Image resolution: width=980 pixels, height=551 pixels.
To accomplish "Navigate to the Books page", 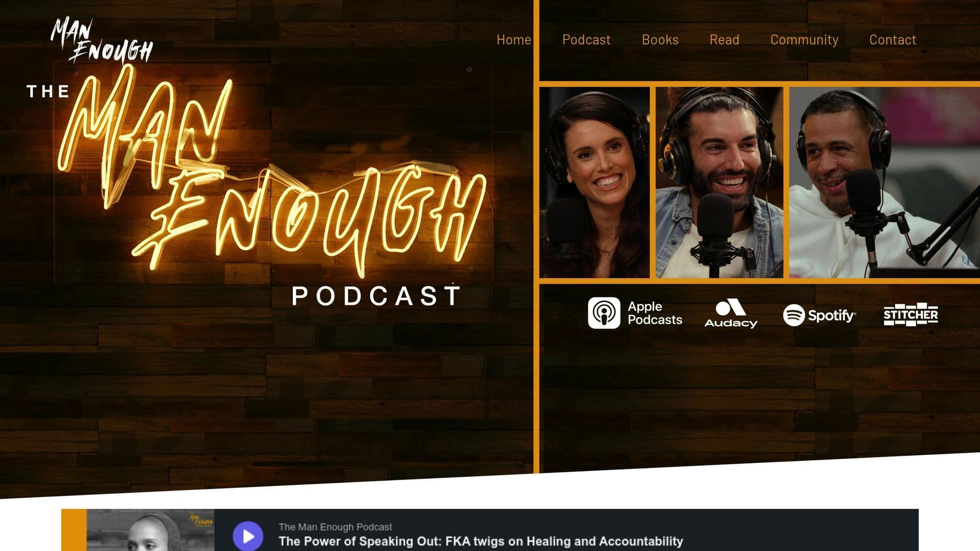I will coord(660,40).
